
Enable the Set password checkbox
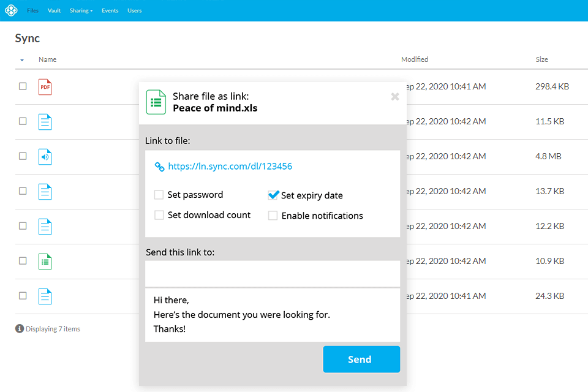point(159,195)
